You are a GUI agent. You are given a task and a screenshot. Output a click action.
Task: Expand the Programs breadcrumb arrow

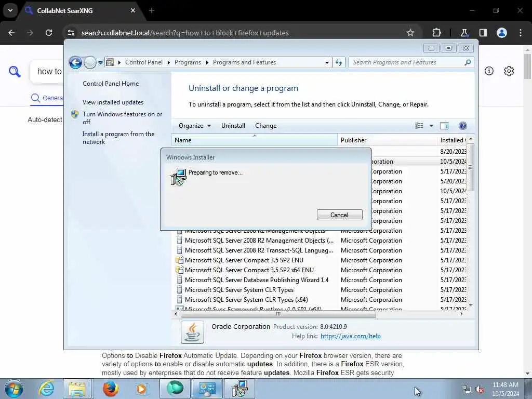[207, 62]
